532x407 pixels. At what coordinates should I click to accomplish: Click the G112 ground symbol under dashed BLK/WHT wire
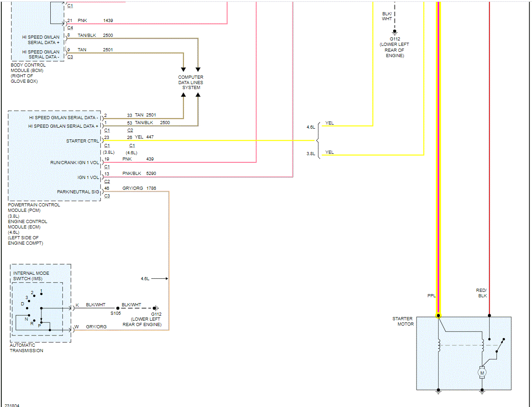[395, 32]
